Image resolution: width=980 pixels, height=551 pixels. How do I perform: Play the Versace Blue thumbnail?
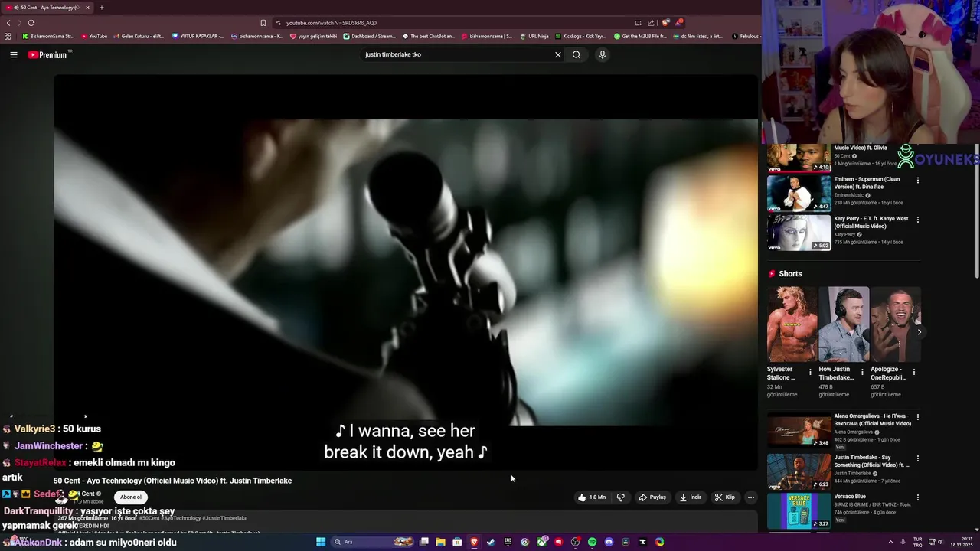pyautogui.click(x=799, y=510)
